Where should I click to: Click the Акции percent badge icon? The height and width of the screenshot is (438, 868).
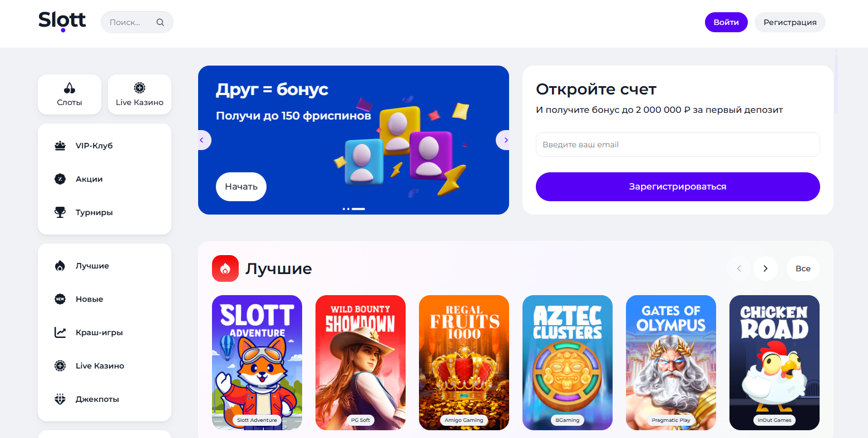(x=60, y=179)
